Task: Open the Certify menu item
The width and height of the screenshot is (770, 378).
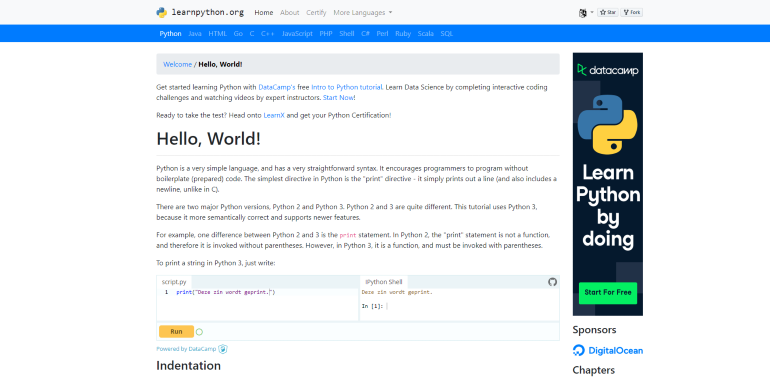Action: click(316, 13)
